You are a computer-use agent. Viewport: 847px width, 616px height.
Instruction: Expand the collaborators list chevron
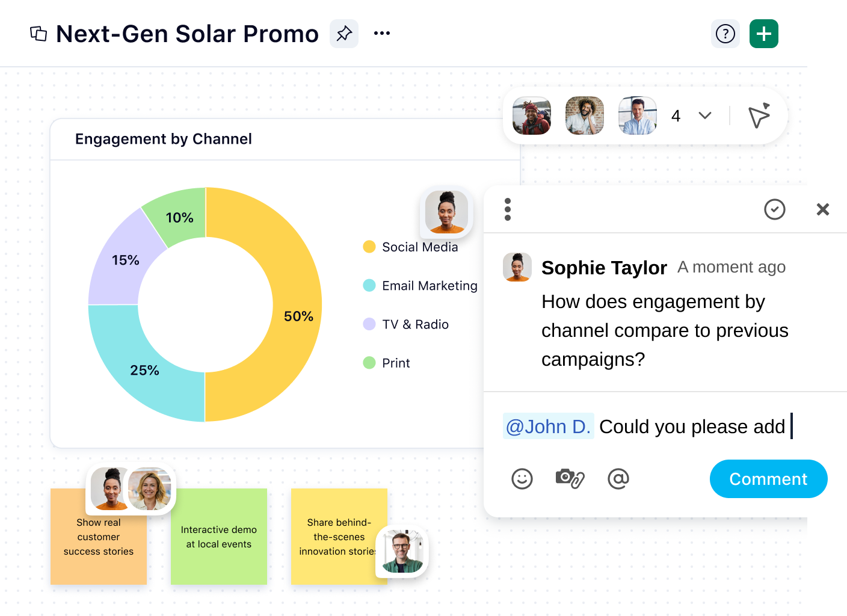point(705,115)
